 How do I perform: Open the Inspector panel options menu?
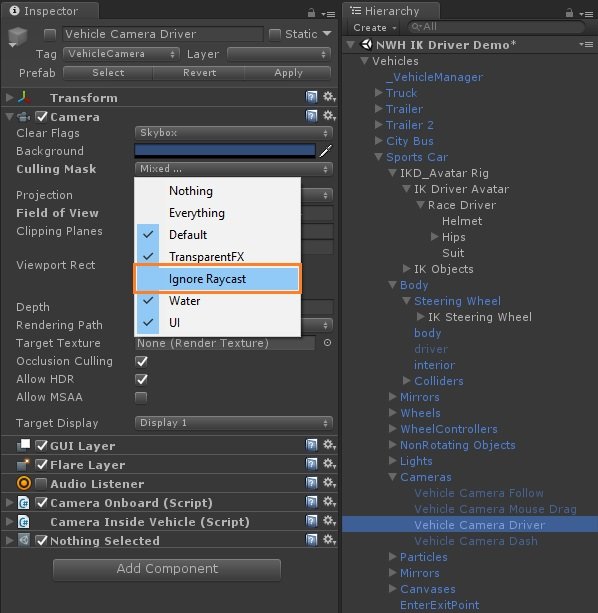point(328,14)
